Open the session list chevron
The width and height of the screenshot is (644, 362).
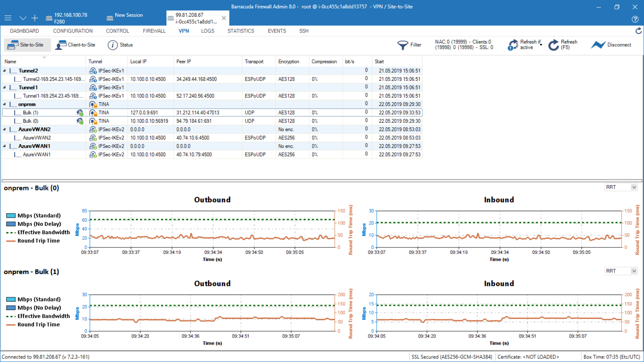coord(23,18)
